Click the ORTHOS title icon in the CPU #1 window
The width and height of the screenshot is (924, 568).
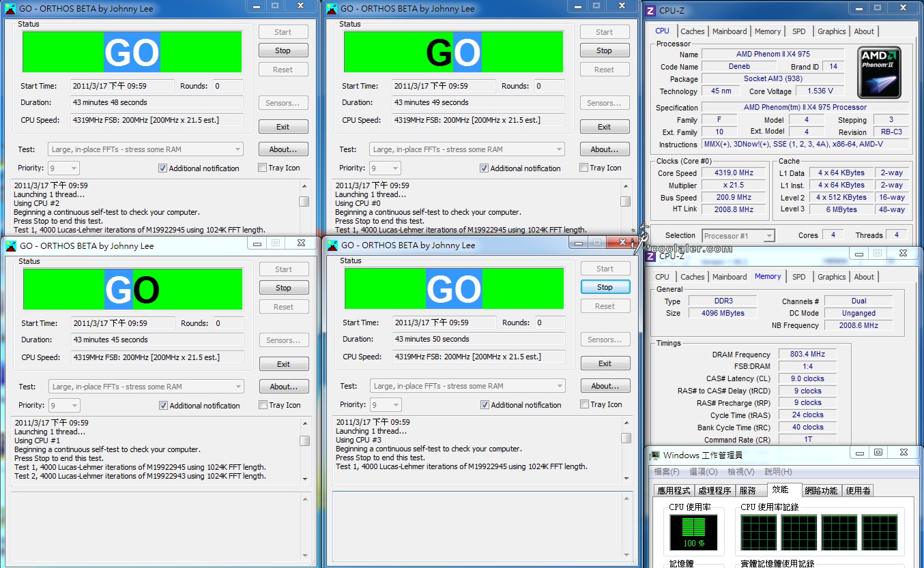[11, 246]
